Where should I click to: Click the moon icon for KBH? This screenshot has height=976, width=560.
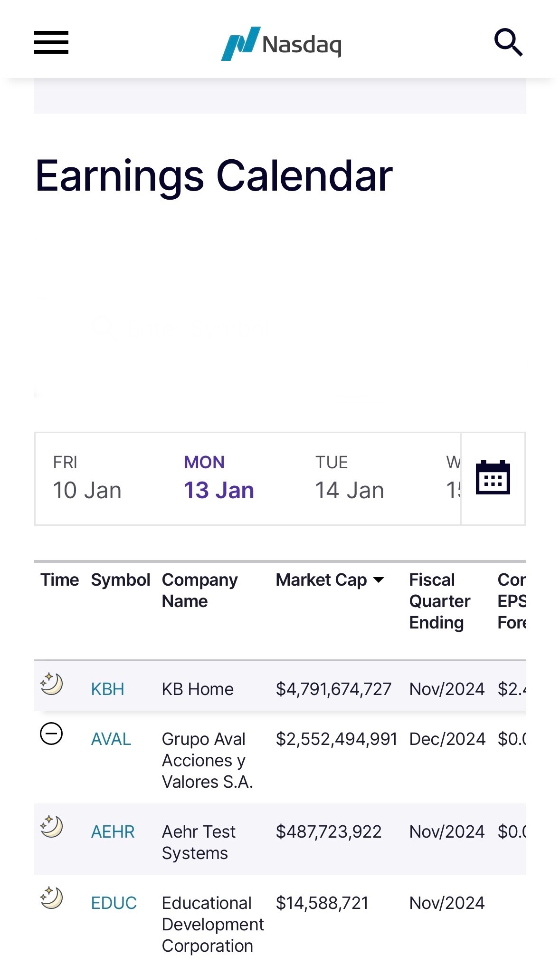51,684
